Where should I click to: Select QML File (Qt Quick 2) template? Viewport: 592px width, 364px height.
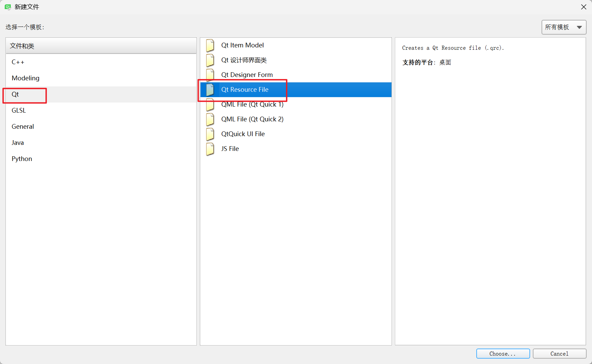pyautogui.click(x=296, y=119)
